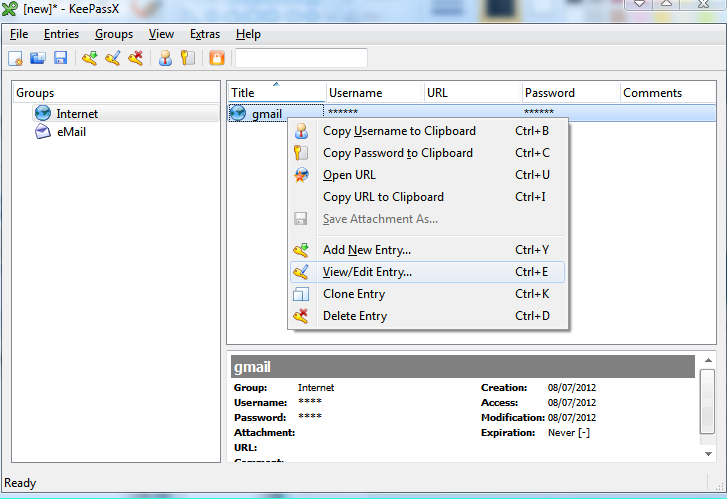Select View/Edit Entry... in context menu
The image size is (727, 499).
click(427, 272)
